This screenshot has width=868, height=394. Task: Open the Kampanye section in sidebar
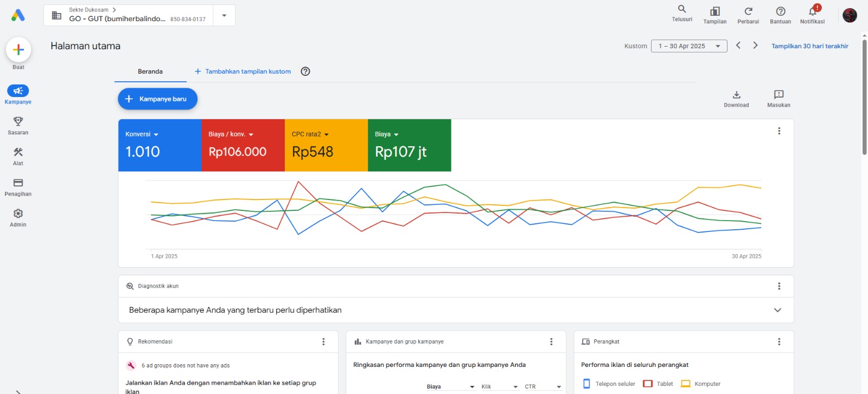click(18, 94)
